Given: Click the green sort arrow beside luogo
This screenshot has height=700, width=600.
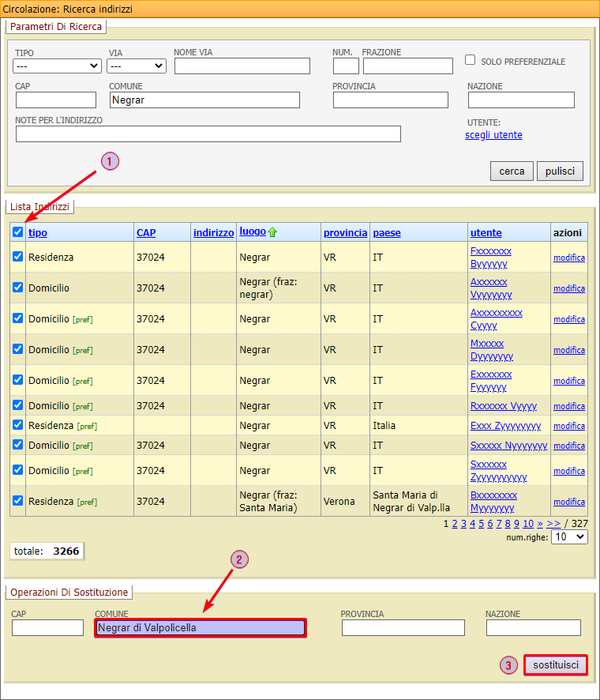Looking at the screenshot, I should [272, 232].
